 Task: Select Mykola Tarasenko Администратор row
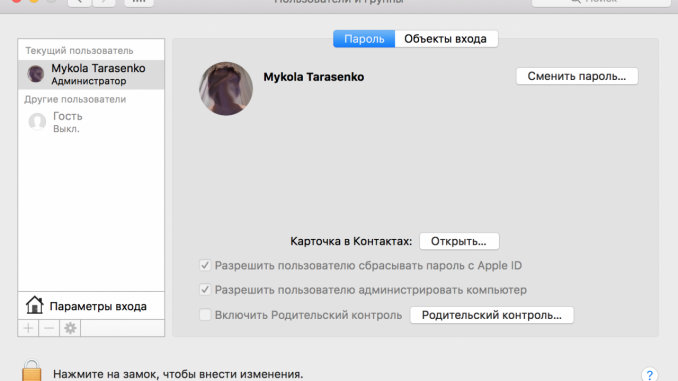coord(91,74)
